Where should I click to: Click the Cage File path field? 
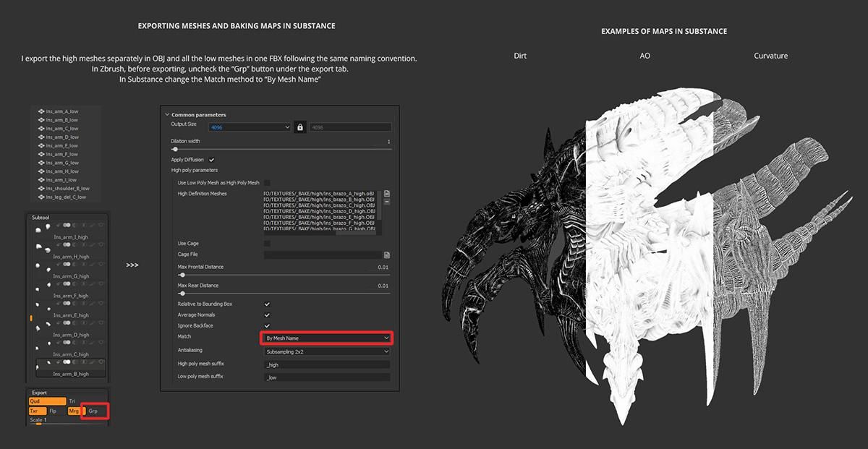[323, 255]
